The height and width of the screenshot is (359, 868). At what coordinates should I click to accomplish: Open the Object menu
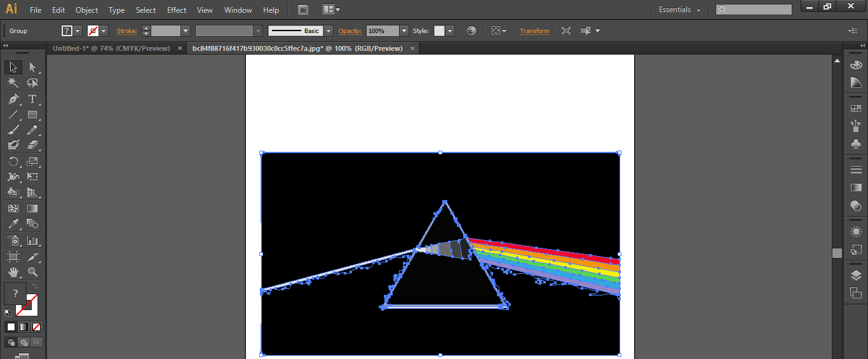(x=86, y=10)
